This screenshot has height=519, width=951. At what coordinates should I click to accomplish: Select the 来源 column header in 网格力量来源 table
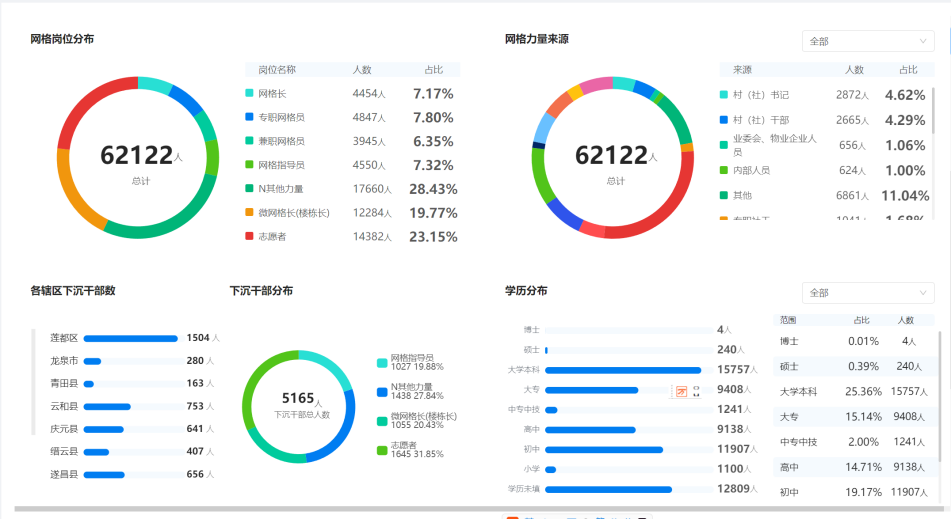[x=742, y=70]
